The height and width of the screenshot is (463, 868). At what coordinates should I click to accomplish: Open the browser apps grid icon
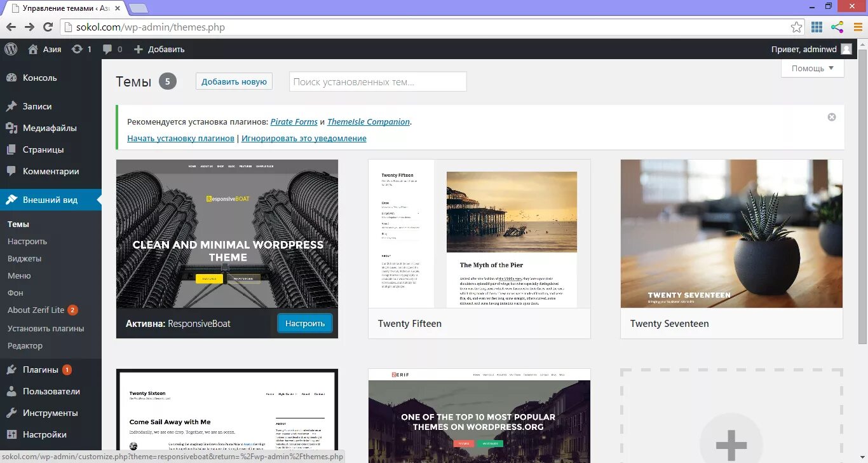coord(817,27)
